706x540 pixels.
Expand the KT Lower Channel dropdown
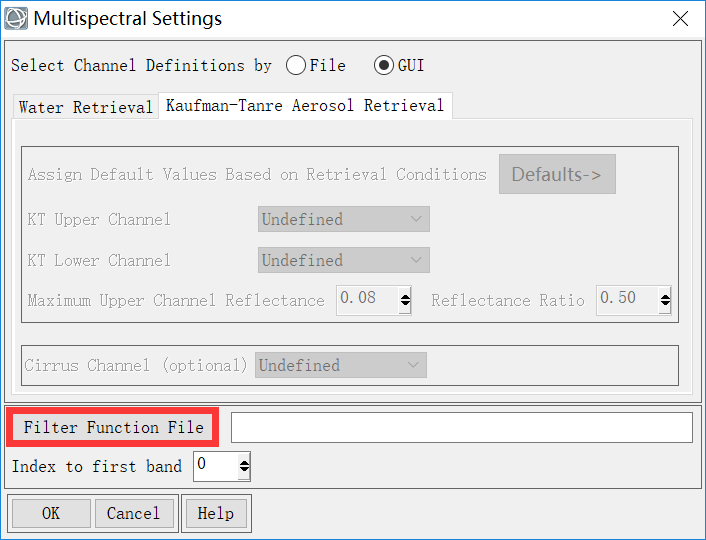[x=343, y=260]
